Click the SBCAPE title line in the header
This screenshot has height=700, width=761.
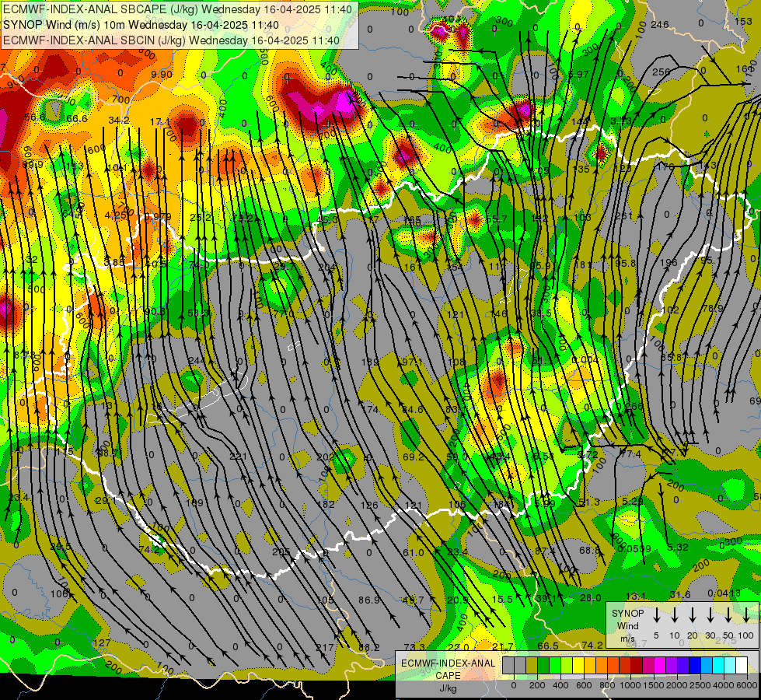pyautogui.click(x=178, y=9)
